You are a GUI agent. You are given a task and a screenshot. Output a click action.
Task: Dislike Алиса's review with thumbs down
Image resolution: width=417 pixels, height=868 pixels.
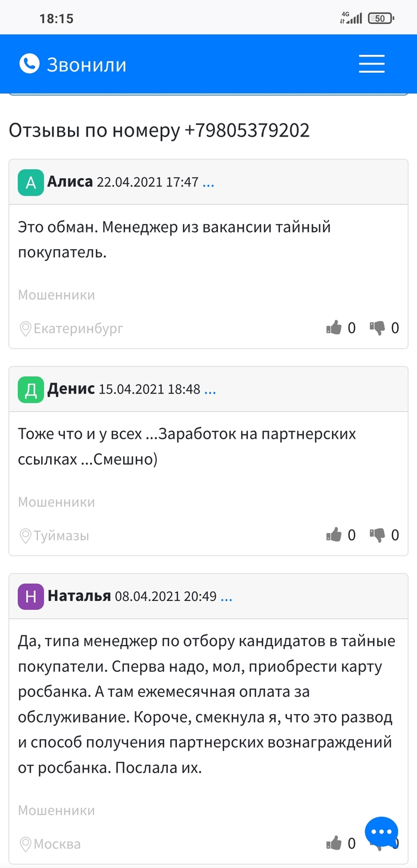point(378,327)
